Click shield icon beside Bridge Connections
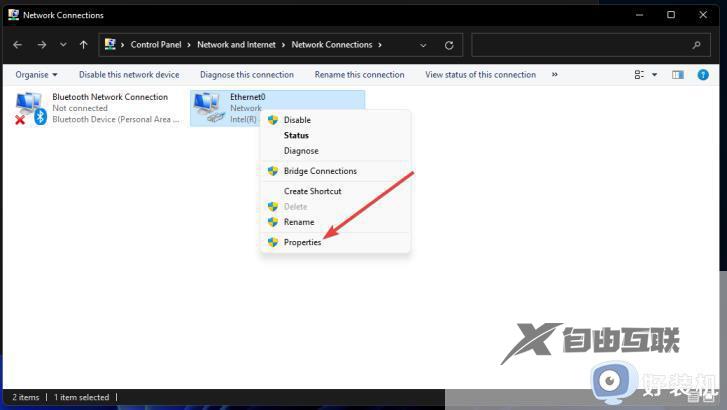The image size is (727, 410). 273,171
